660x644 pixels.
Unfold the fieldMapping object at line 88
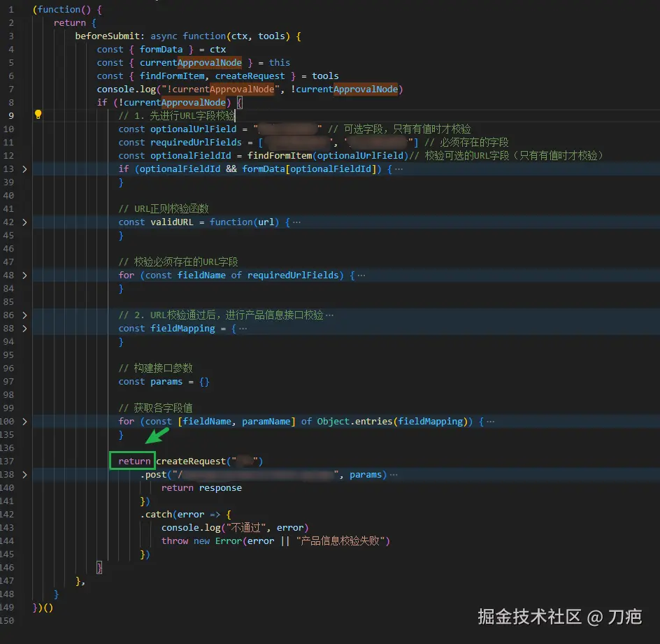point(25,329)
